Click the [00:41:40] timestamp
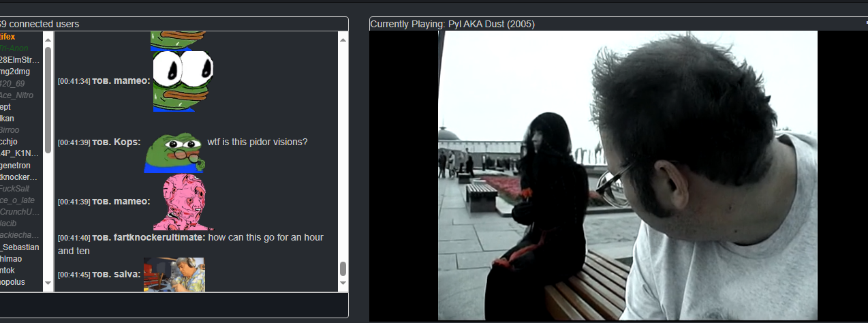 [74, 239]
